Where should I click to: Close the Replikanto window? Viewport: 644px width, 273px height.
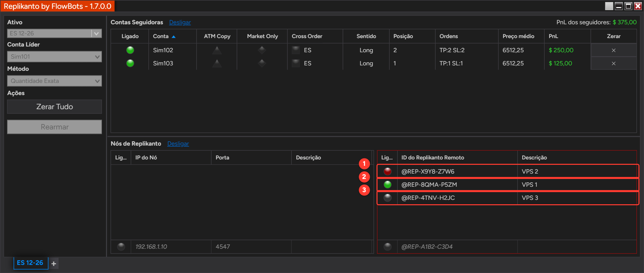pos(638,6)
